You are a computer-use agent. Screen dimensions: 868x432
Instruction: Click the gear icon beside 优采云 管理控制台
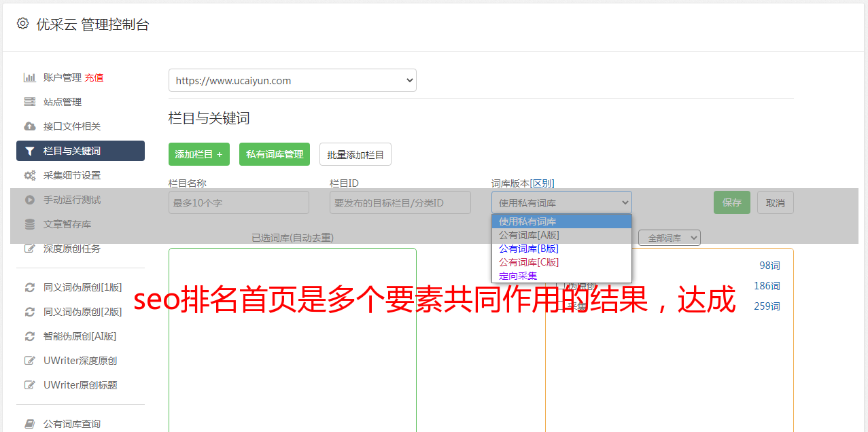(x=22, y=24)
